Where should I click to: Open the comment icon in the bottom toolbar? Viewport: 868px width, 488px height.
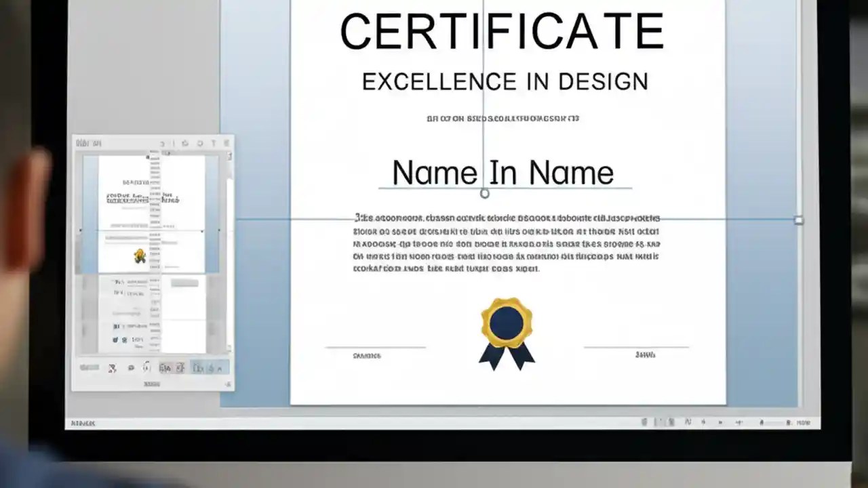(132, 368)
